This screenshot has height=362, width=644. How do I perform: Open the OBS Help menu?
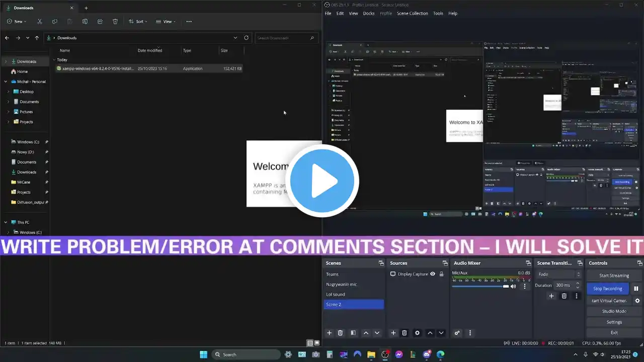coord(453,14)
